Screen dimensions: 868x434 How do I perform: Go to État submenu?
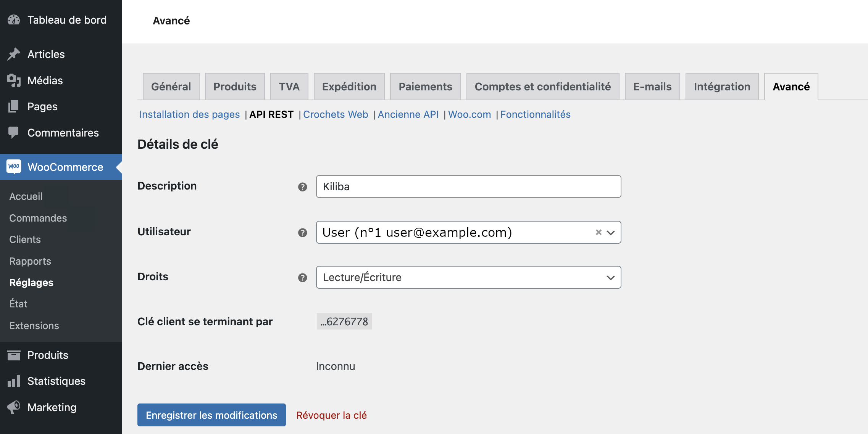tap(18, 304)
